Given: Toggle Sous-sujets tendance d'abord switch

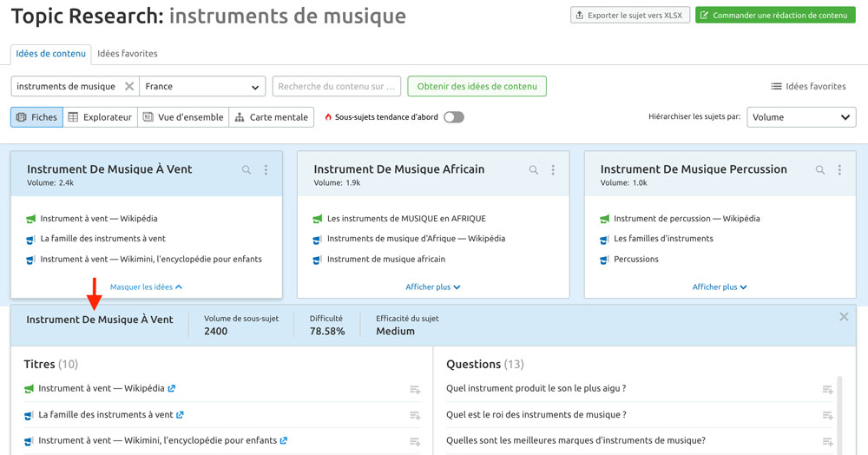Looking at the screenshot, I should (454, 117).
